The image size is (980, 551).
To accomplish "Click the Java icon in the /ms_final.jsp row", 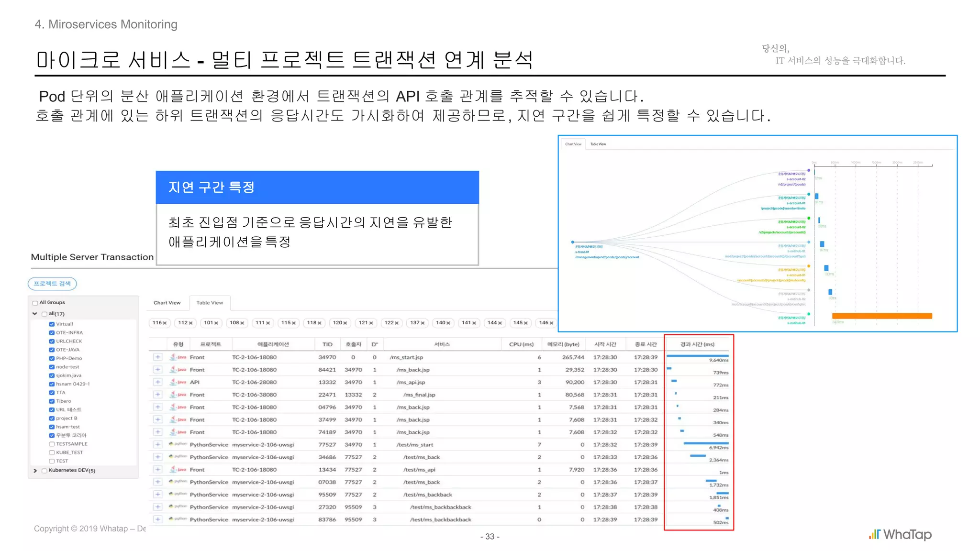I will (178, 394).
